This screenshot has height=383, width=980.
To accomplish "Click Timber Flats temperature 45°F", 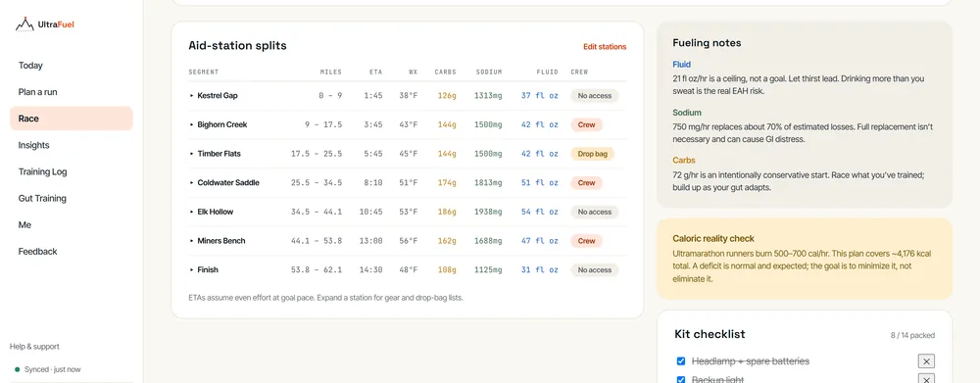I will point(409,154).
